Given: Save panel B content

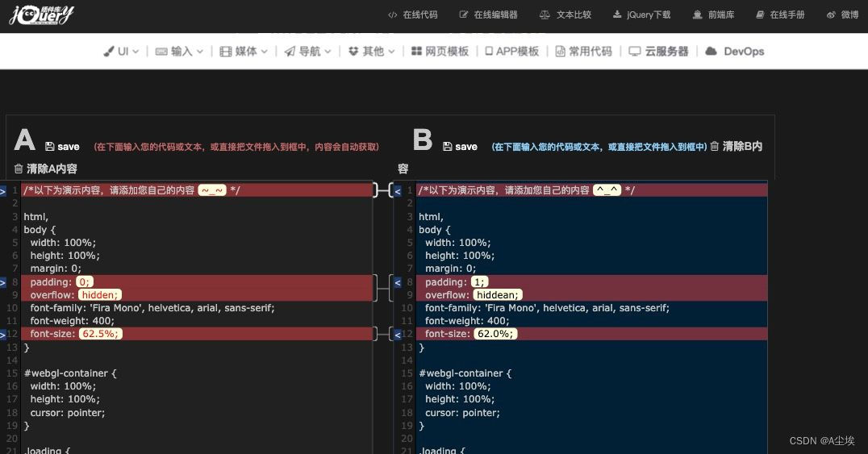Looking at the screenshot, I should point(460,147).
